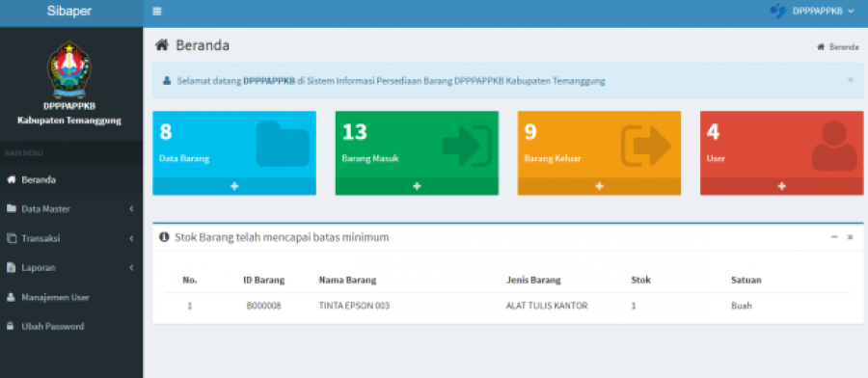
Task: Click the folder icon on Data Barang card
Action: [x=283, y=144]
